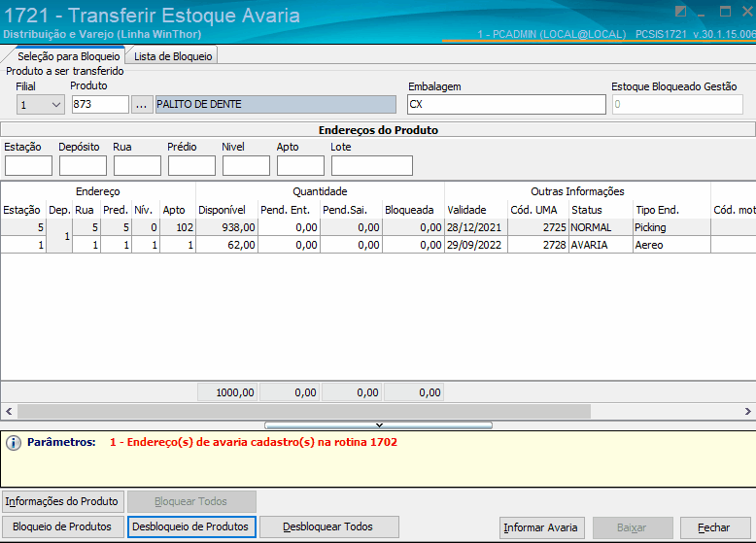Viewport: 756px width, 543px height.
Task: Sort by Disponível column header
Action: point(226,210)
